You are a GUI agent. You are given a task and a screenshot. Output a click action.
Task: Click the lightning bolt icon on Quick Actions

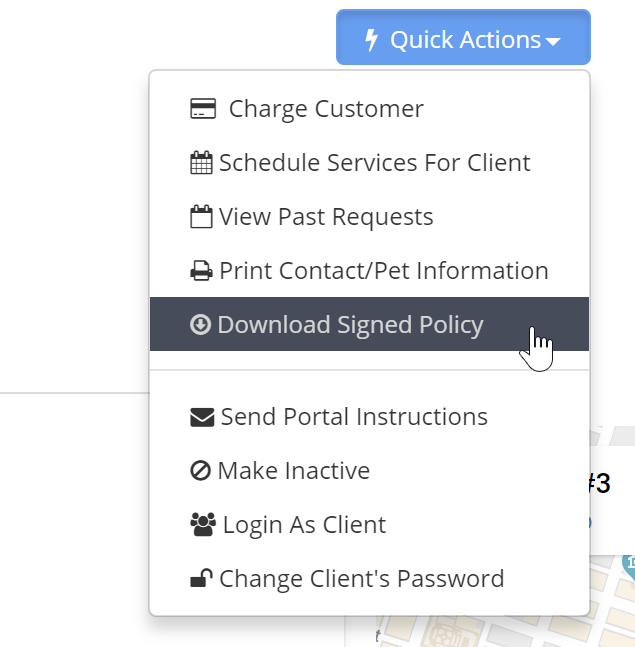371,40
